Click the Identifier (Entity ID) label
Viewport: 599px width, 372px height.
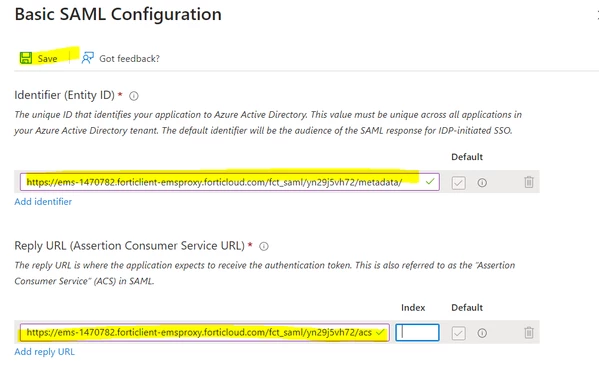[65, 95]
